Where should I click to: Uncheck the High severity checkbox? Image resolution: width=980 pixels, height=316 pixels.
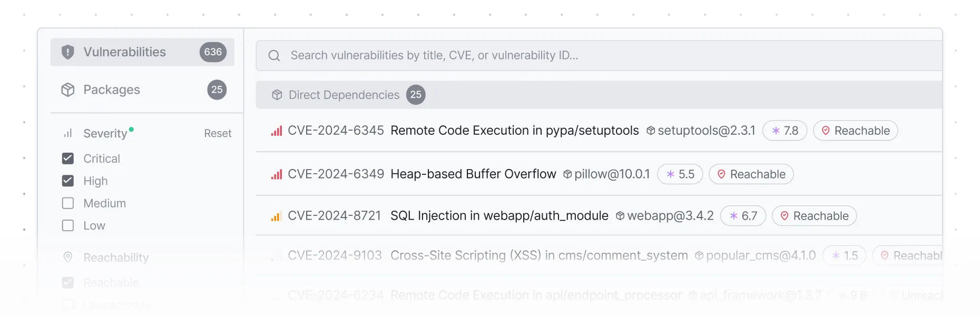click(68, 181)
